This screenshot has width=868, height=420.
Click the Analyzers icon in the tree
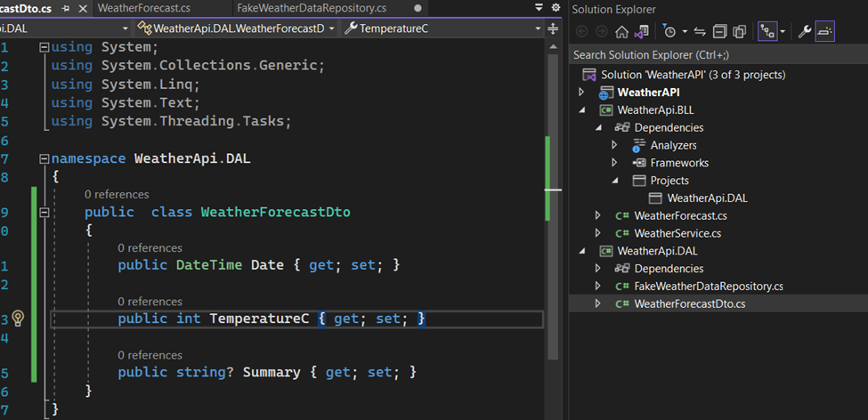[639, 145]
